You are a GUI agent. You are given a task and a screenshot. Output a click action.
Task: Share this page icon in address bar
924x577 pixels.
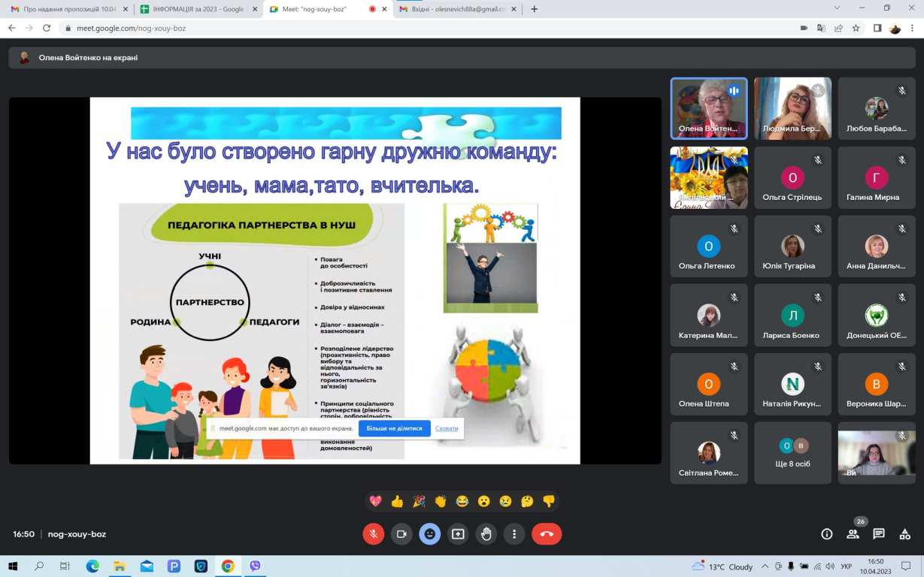[838, 28]
